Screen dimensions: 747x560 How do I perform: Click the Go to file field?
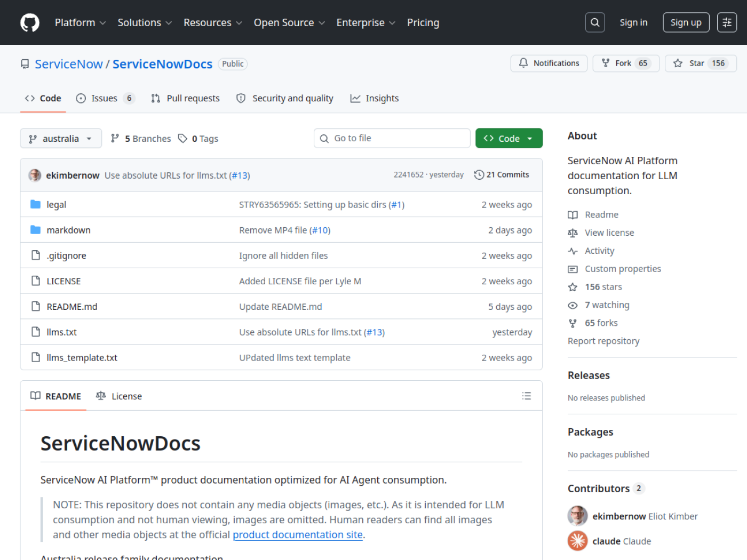pos(392,138)
